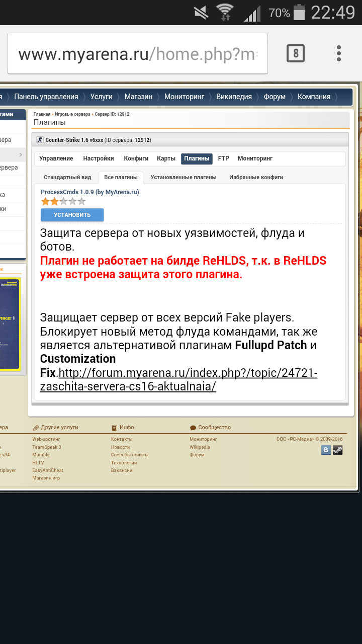Image resolution: width=362 pixels, height=644 pixels.
Task: Open Web-хостинг footer link
Action: click(x=46, y=439)
